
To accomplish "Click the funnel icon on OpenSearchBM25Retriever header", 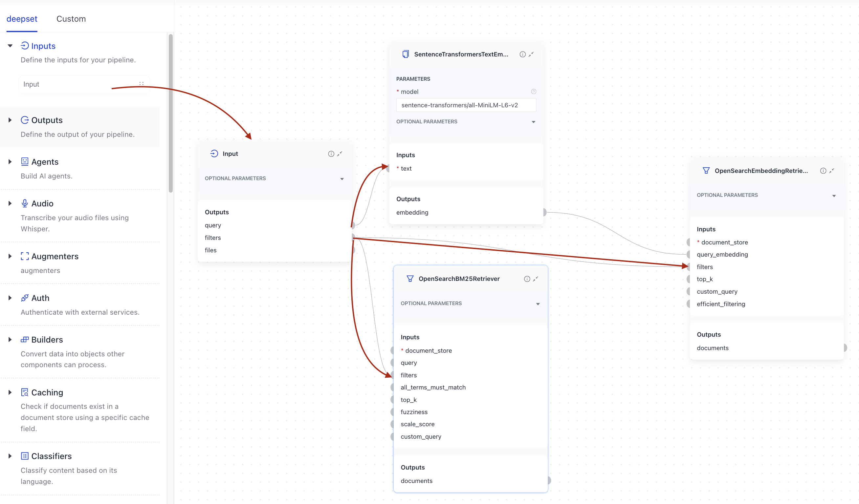I will point(410,279).
